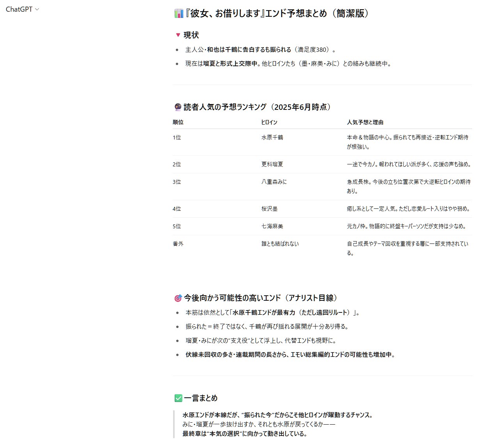The height and width of the screenshot is (448, 499).
Task: Select the 順位 column header
Action: [x=178, y=122]
